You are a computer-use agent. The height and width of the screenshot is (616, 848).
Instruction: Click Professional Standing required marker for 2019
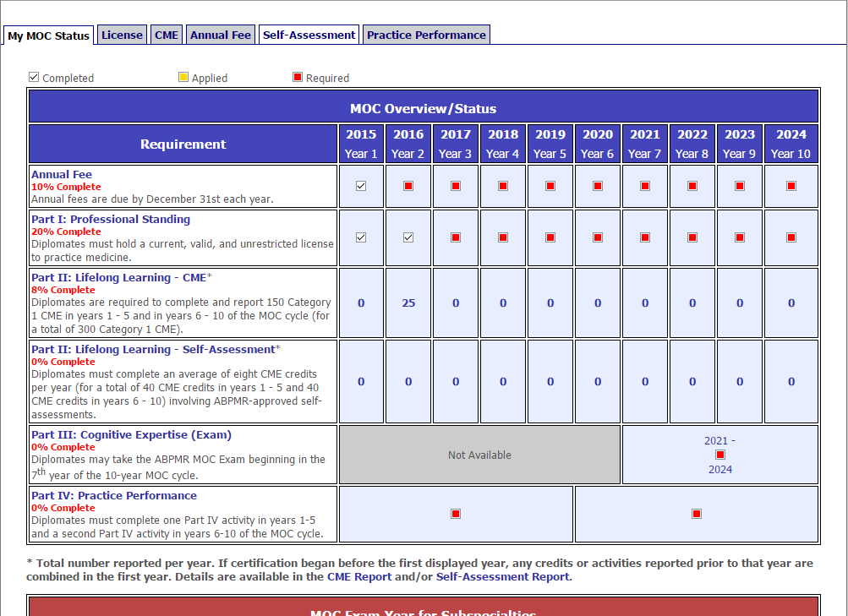(550, 237)
